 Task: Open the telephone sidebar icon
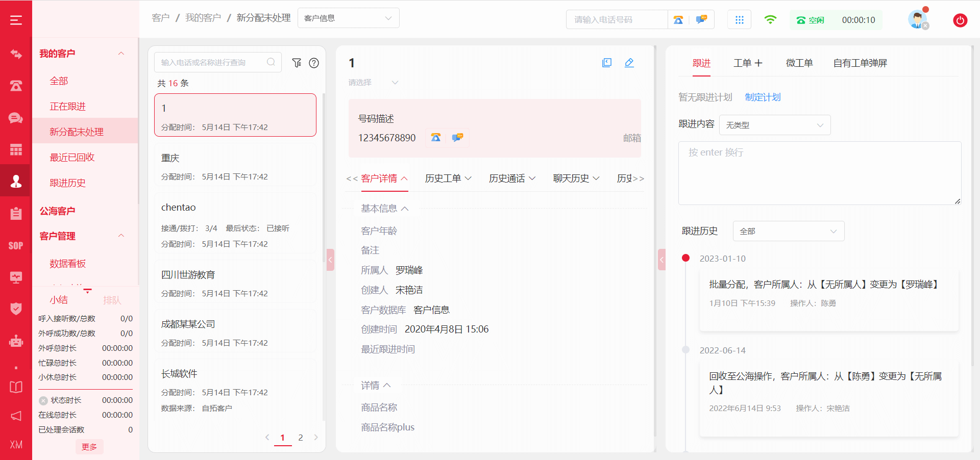pyautogui.click(x=16, y=86)
